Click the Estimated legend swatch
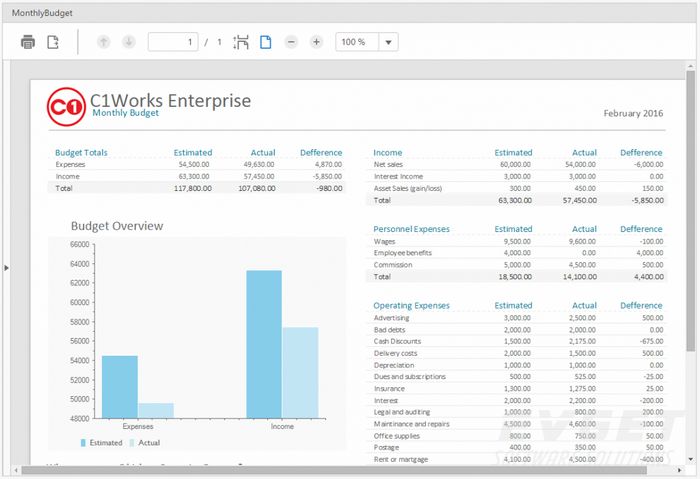This screenshot has width=700, height=479. (x=83, y=443)
